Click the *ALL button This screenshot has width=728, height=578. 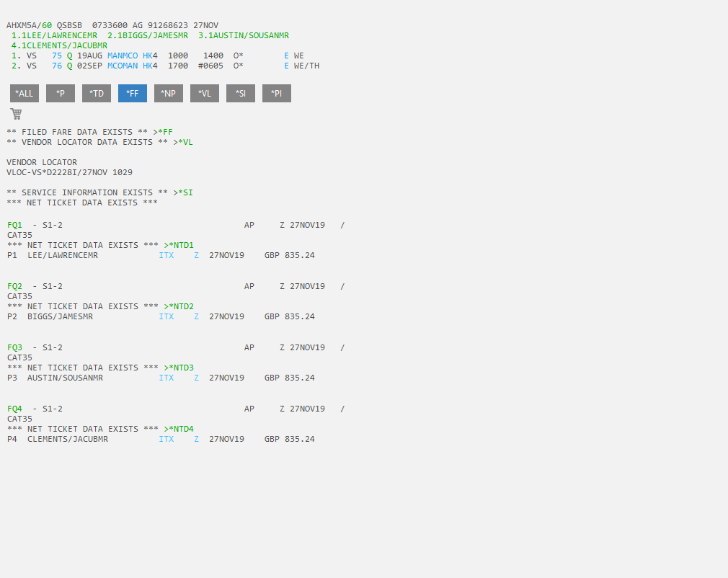pos(25,93)
